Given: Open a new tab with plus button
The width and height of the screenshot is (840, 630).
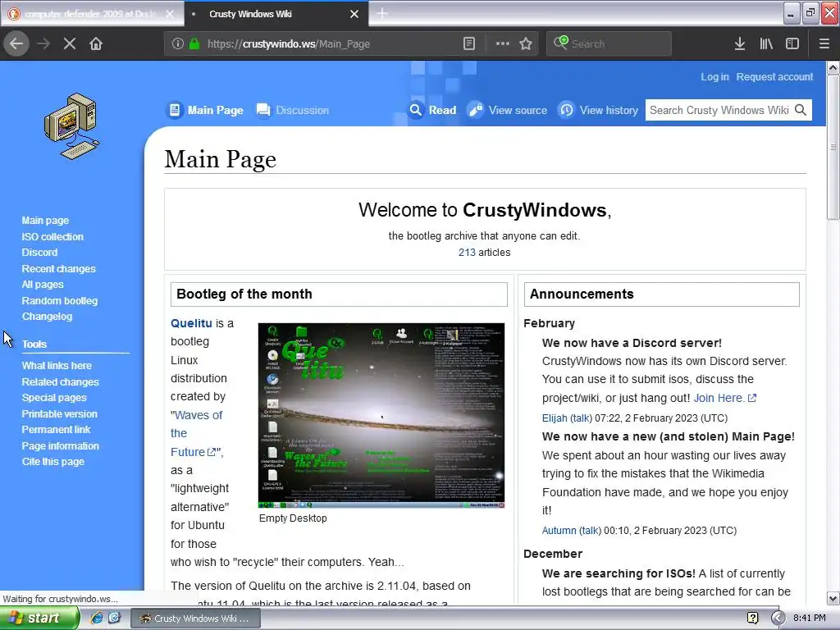Looking at the screenshot, I should (x=382, y=13).
